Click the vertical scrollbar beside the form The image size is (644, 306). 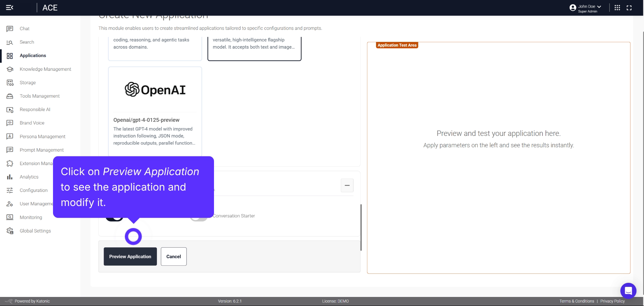(361, 226)
